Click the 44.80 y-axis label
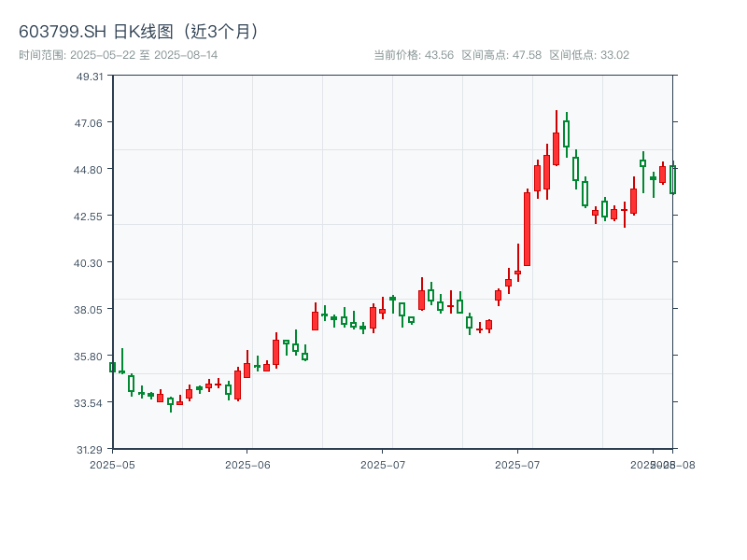This screenshot has width=747, height=560. [88, 170]
